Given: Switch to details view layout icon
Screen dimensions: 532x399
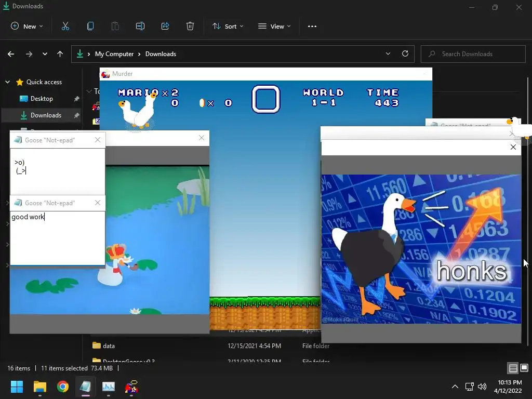Looking at the screenshot, I should pos(513,368).
